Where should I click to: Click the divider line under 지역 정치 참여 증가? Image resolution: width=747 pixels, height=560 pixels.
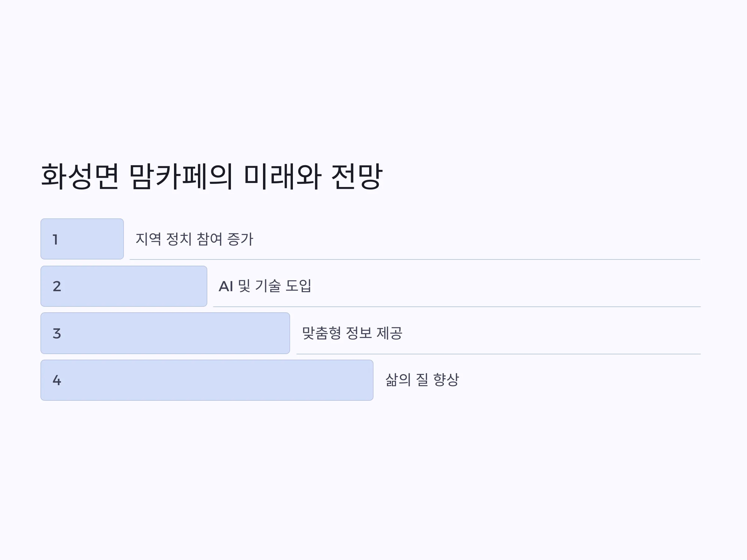coord(415,259)
